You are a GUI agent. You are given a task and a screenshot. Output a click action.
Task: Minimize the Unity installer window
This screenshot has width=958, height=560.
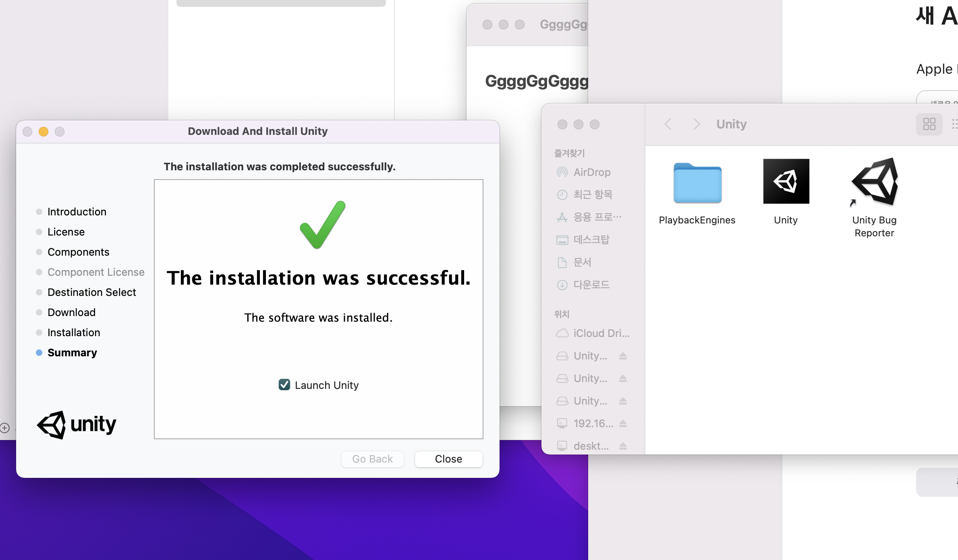(x=44, y=132)
